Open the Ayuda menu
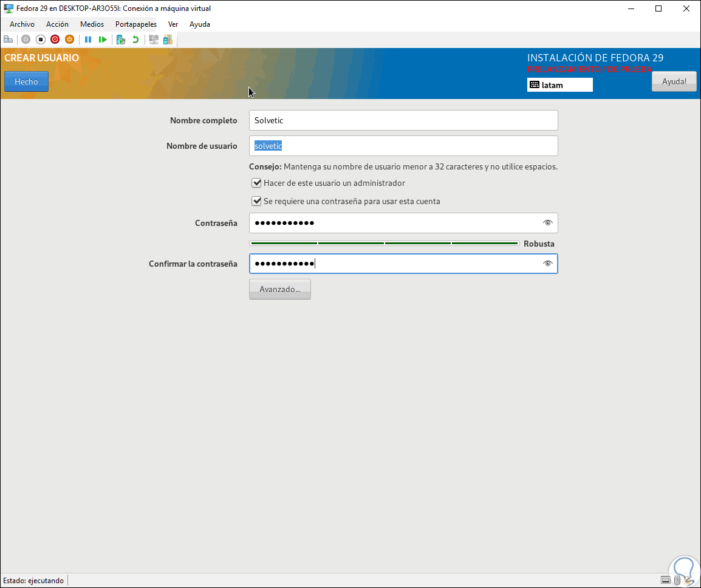 point(200,24)
